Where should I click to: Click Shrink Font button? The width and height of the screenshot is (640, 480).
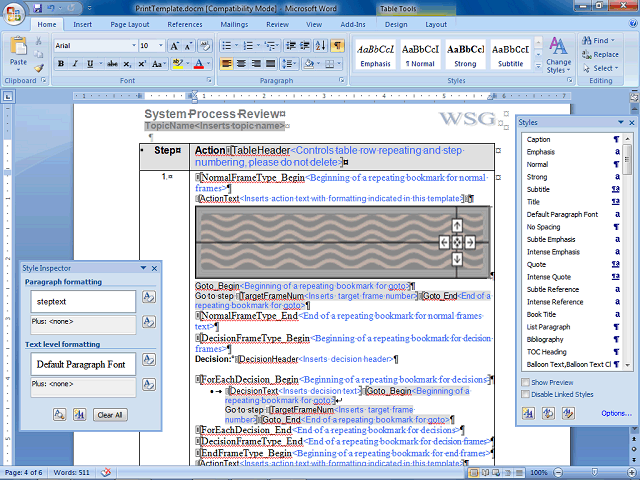coord(188,46)
